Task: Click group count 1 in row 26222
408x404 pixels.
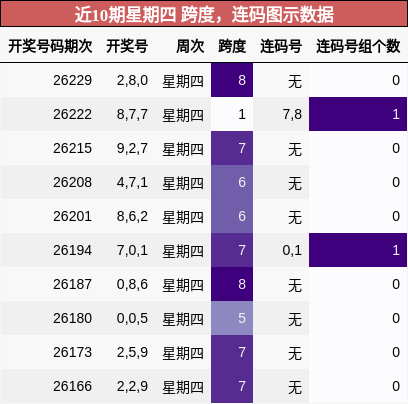Action: pos(358,114)
